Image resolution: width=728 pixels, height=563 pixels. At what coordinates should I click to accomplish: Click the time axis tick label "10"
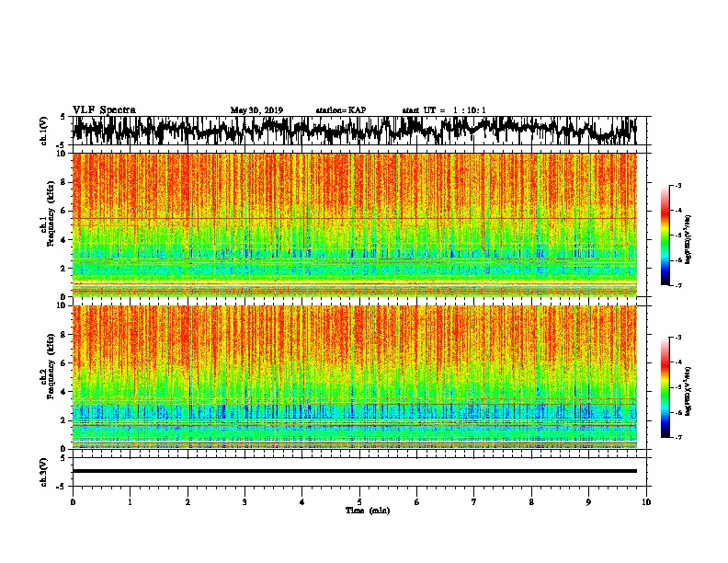click(x=646, y=501)
